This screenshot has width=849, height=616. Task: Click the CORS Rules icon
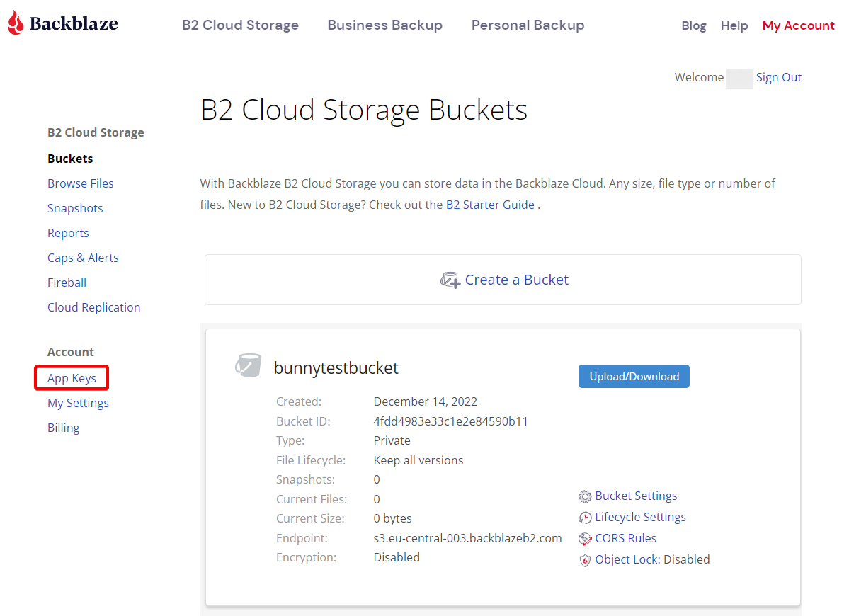[x=585, y=539]
